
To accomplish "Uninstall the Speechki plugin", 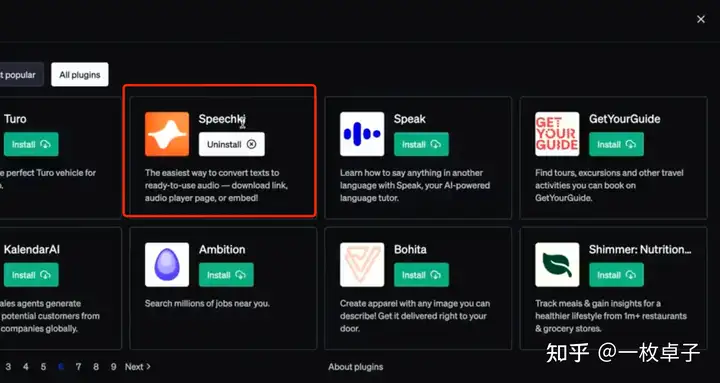I will pyautogui.click(x=231, y=144).
